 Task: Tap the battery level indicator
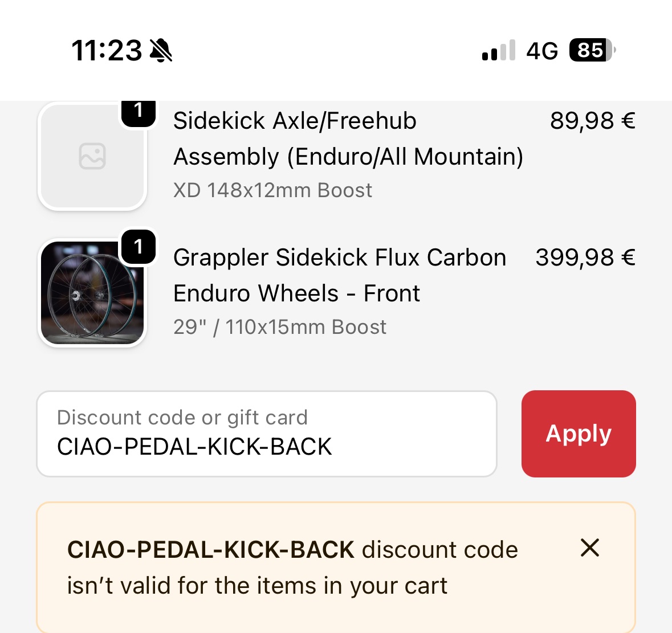(592, 51)
